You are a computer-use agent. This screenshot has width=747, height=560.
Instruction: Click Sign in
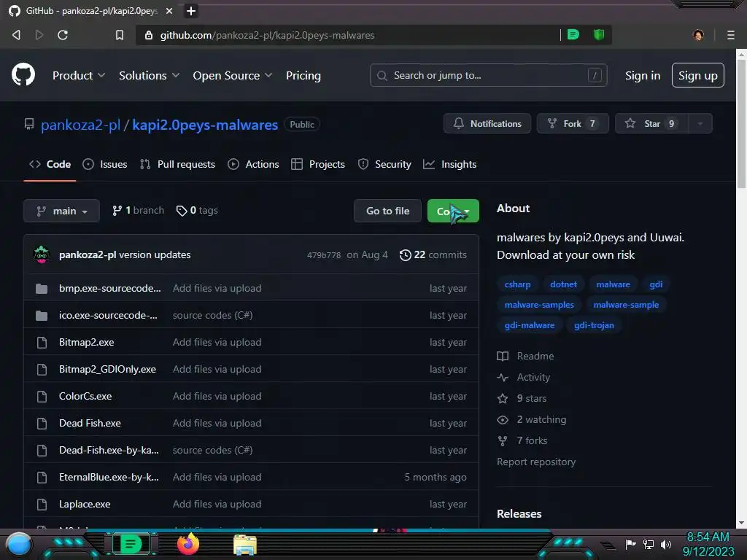pyautogui.click(x=642, y=75)
